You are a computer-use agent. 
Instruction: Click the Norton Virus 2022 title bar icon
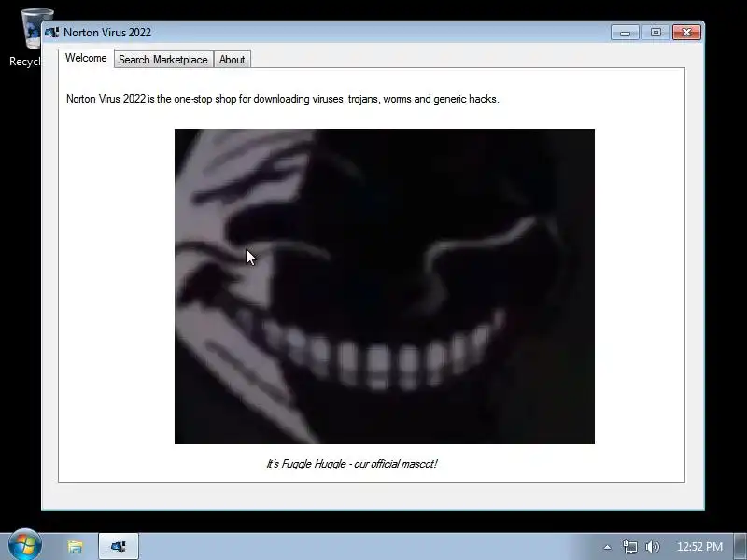pos(51,33)
